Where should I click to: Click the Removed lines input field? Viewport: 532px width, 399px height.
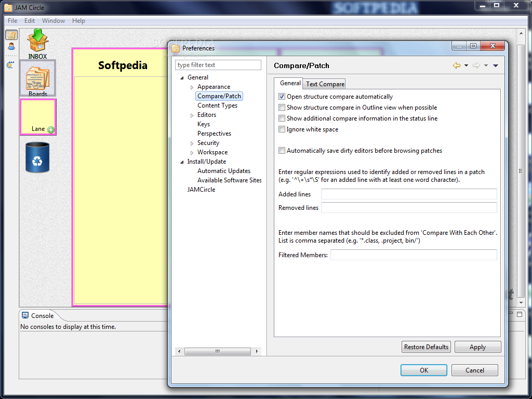click(409, 208)
